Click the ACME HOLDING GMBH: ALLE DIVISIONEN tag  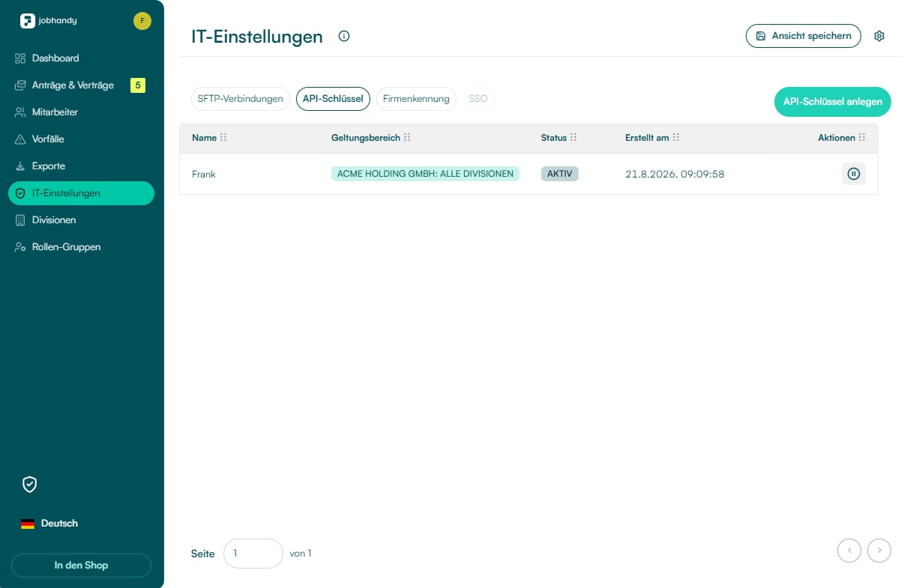pos(425,174)
